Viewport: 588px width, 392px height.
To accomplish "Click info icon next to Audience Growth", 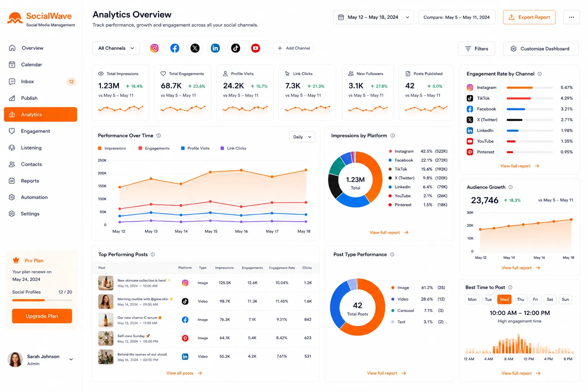I will click(511, 187).
